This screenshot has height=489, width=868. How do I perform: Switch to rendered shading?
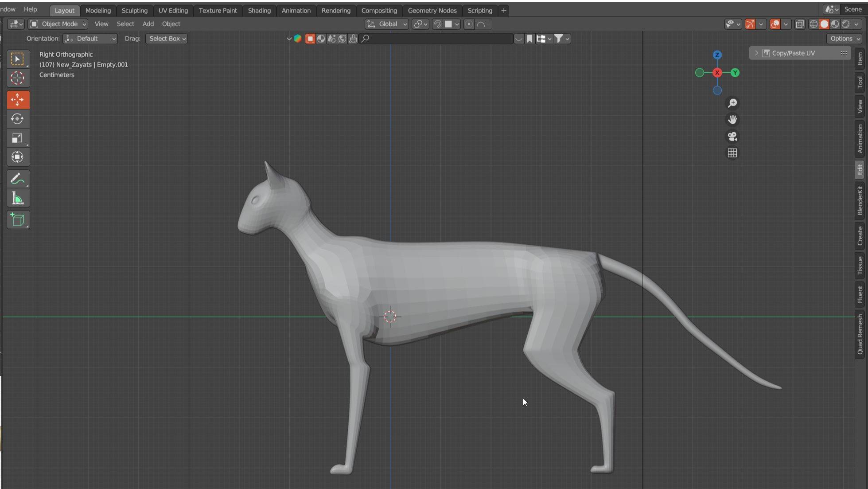tap(845, 24)
